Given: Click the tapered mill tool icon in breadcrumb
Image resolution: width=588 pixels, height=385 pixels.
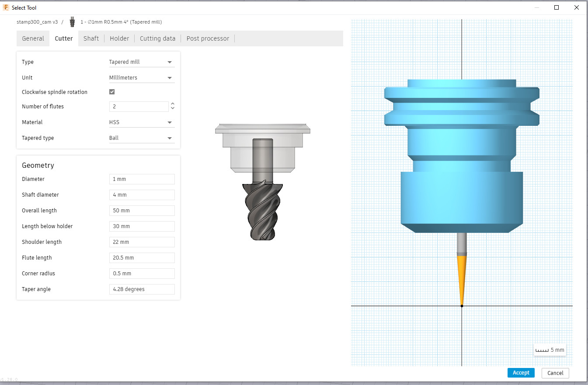Looking at the screenshot, I should (72, 22).
